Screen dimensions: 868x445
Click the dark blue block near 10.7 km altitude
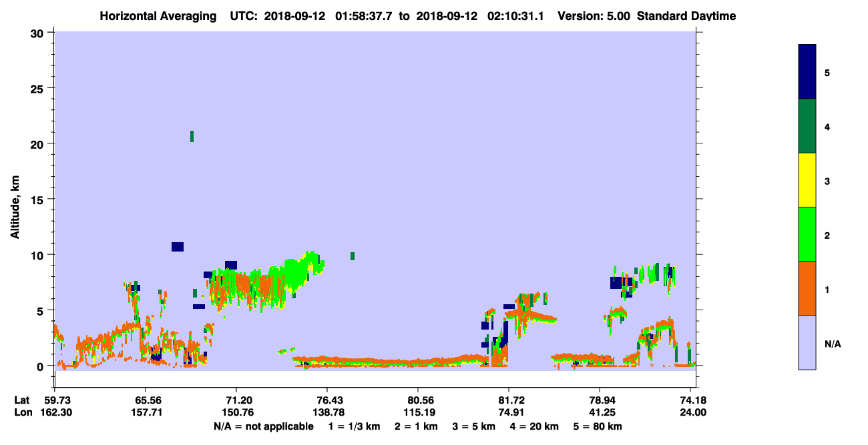[178, 247]
